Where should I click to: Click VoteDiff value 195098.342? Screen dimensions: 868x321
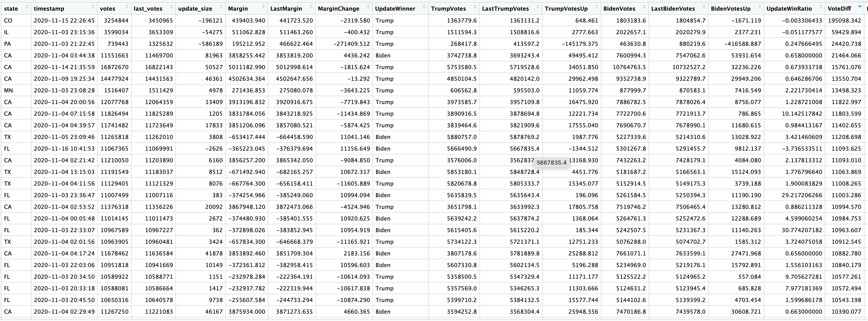click(x=844, y=21)
